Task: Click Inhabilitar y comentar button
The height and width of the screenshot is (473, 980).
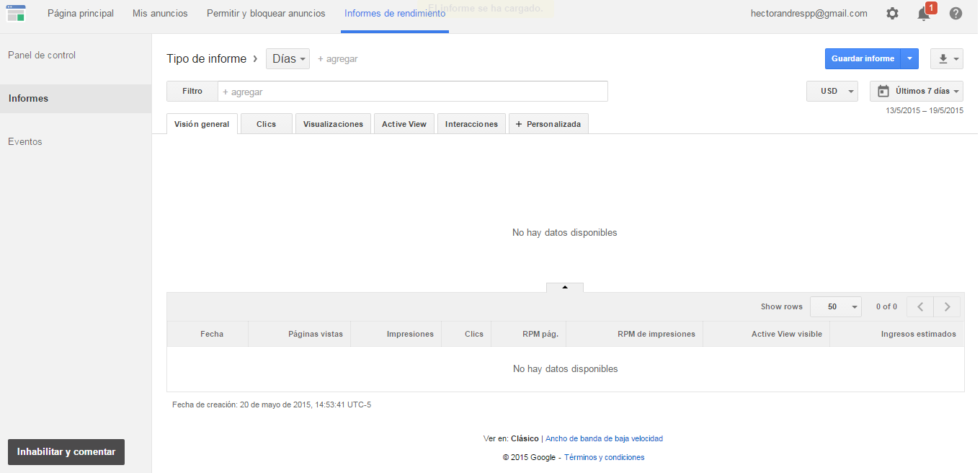Action: coord(66,452)
